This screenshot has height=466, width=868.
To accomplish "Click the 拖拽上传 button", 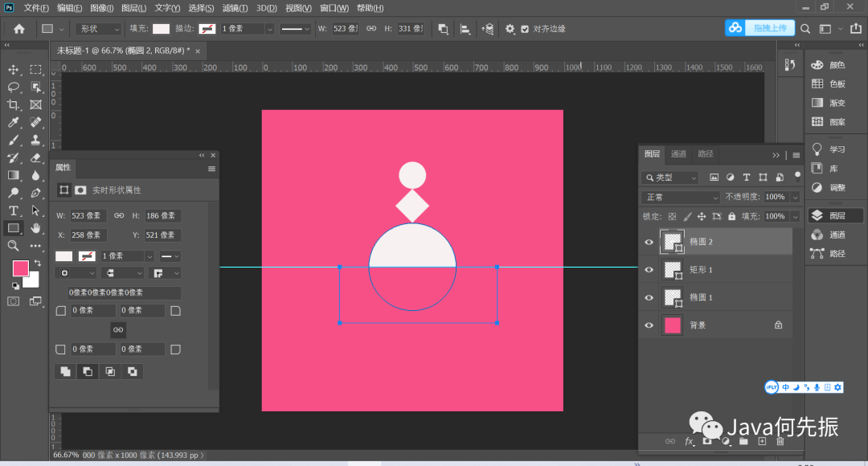I will [x=769, y=28].
